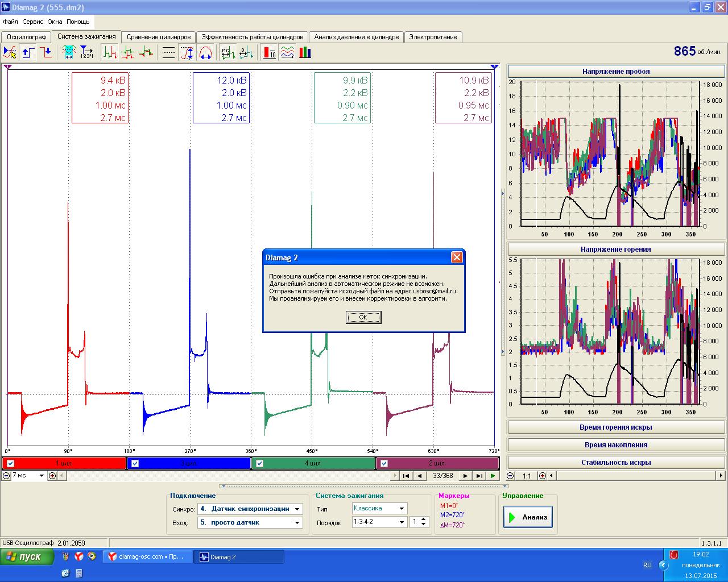Screen dimensions: 728x582
Task: Expand the Время горения искры panel
Action: coord(616,427)
